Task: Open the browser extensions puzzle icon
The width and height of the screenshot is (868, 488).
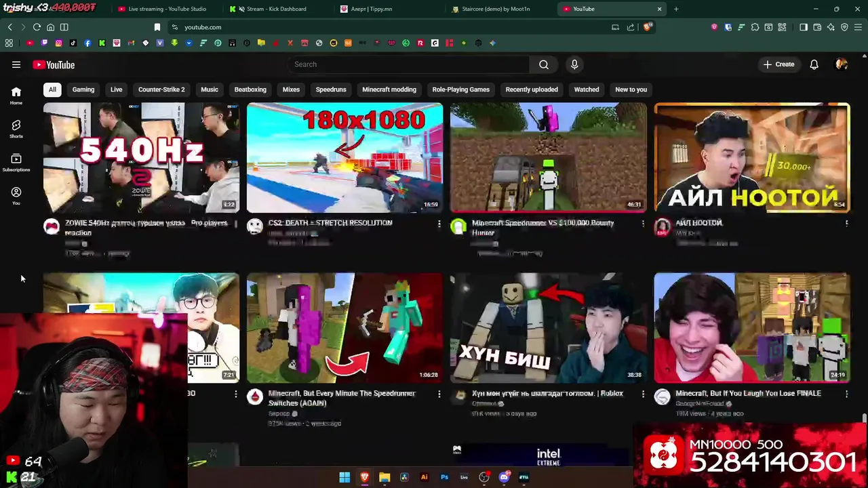Action: click(x=755, y=27)
